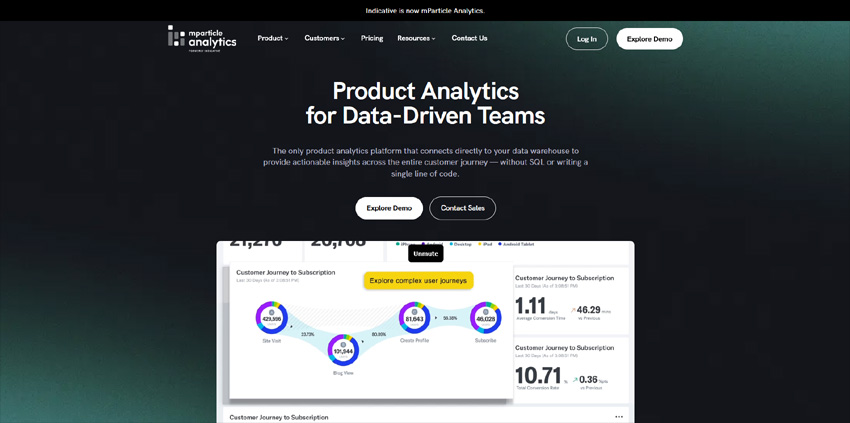Click the Product Analytics for Data-Driven Teams headline
Image resolution: width=850 pixels, height=423 pixels.
click(426, 103)
